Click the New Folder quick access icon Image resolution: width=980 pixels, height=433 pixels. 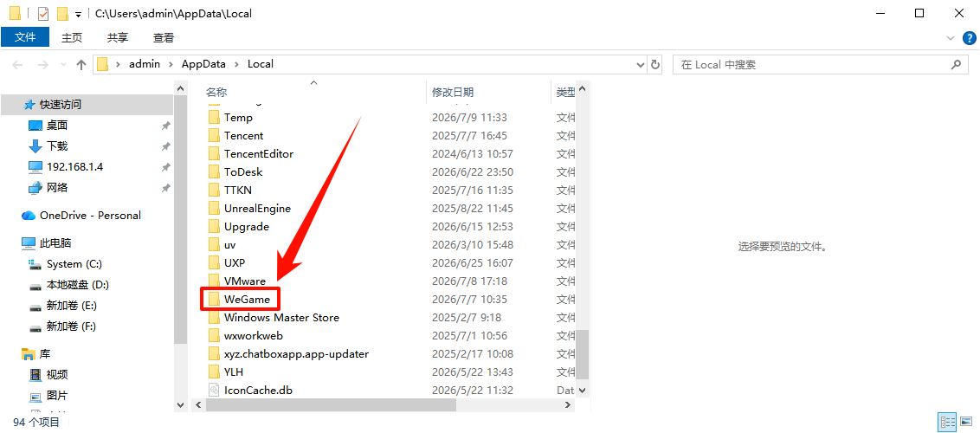pyautogui.click(x=61, y=13)
